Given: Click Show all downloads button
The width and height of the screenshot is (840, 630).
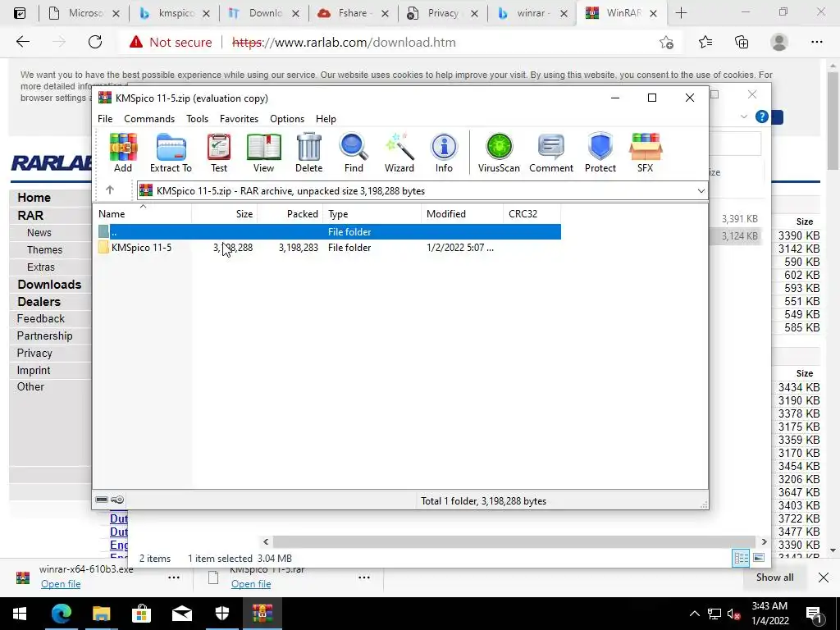Looking at the screenshot, I should 774,577.
